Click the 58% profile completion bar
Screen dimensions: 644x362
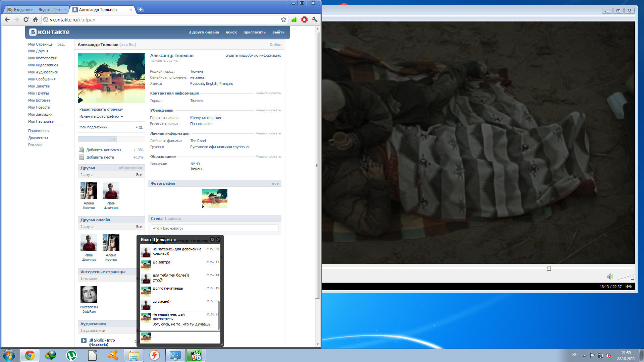tap(111, 139)
